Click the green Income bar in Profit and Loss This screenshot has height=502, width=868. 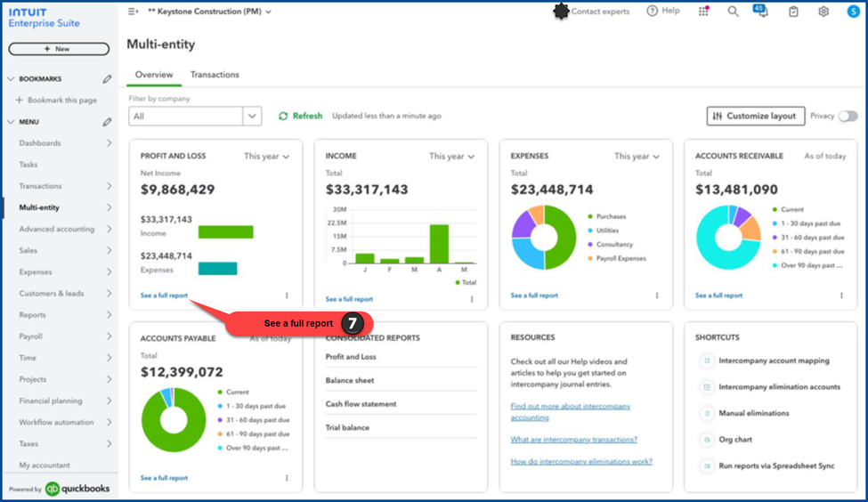226,232
